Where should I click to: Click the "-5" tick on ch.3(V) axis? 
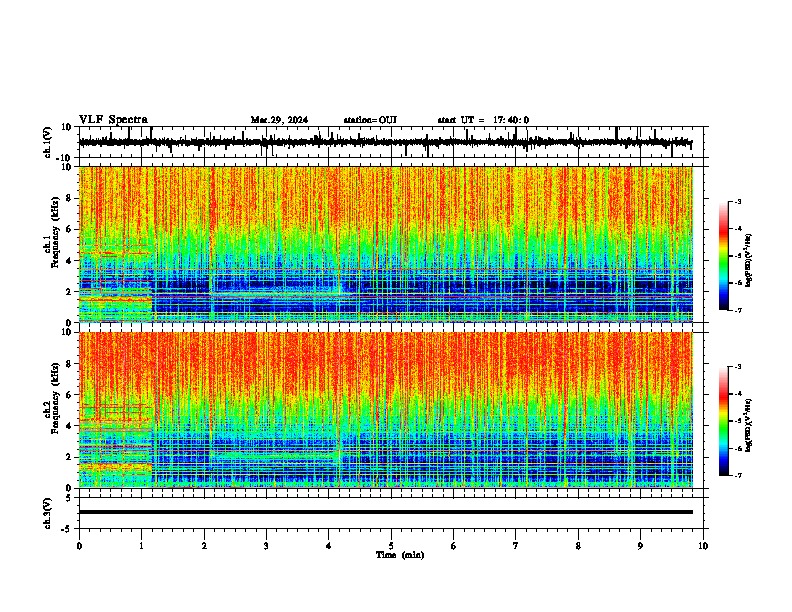[x=68, y=529]
